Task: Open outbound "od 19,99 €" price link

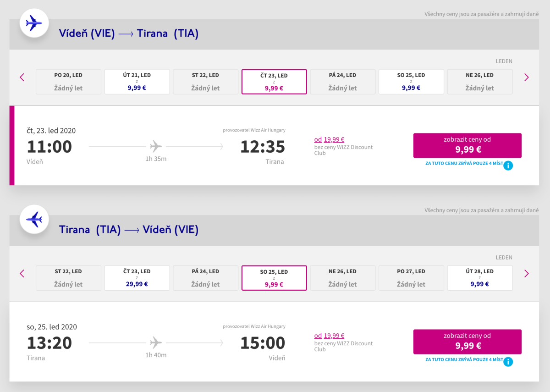Action: tap(329, 140)
